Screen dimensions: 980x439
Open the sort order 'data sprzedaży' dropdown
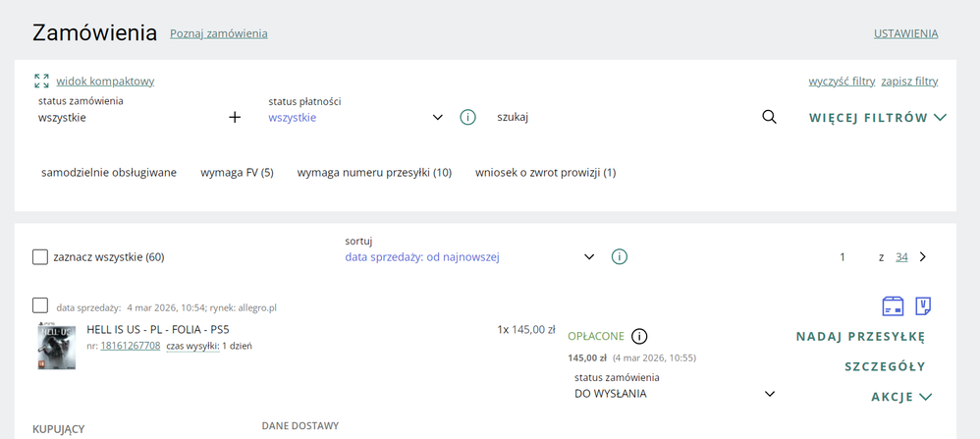point(589,256)
